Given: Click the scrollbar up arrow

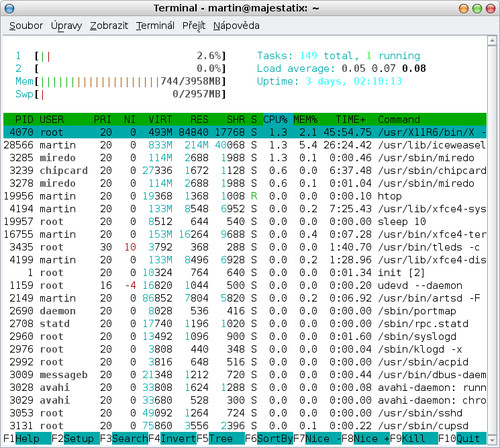Looking at the screenshot, I should click(x=492, y=41).
